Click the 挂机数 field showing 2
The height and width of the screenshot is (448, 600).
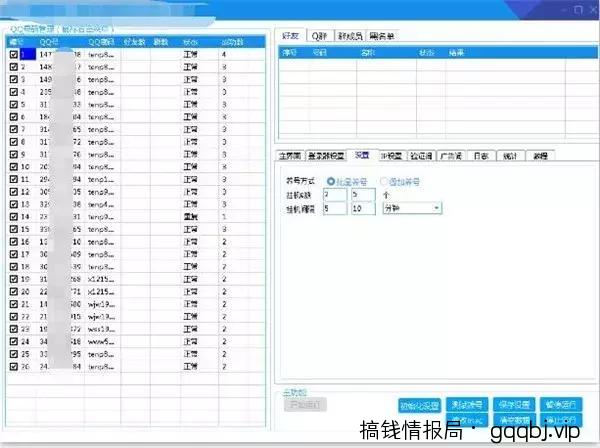tap(335, 194)
